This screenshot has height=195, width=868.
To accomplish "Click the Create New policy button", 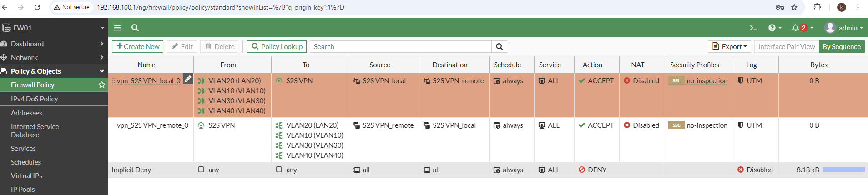I will pos(138,46).
